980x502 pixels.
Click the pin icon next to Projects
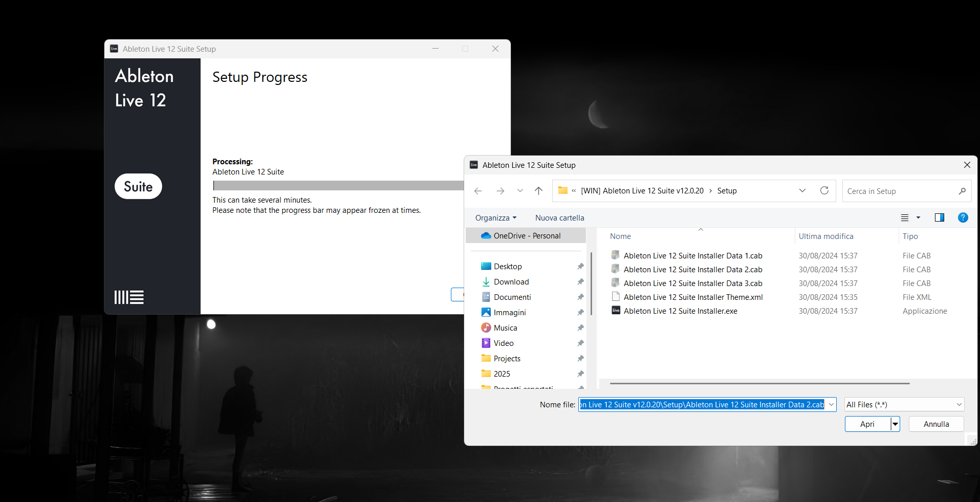580,358
